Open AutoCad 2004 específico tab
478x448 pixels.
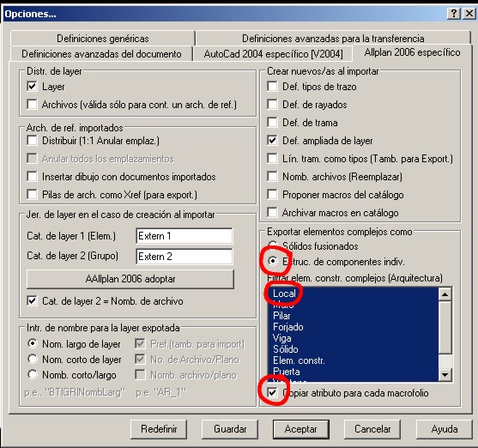click(x=273, y=54)
